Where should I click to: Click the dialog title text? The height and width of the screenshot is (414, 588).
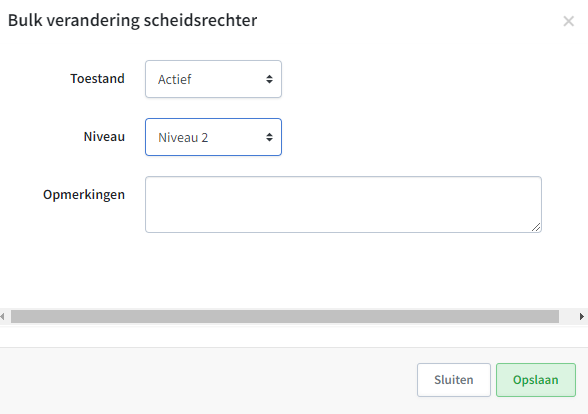pyautogui.click(x=132, y=21)
